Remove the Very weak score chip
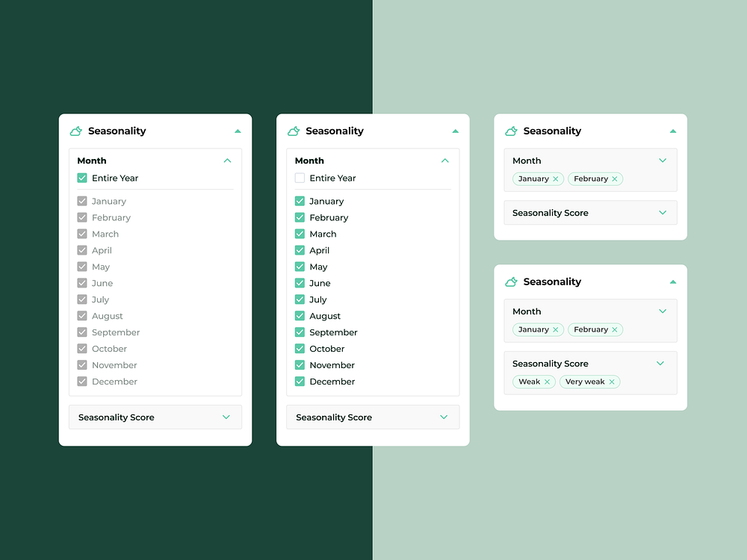Image resolution: width=747 pixels, height=560 pixels. pyautogui.click(x=612, y=382)
